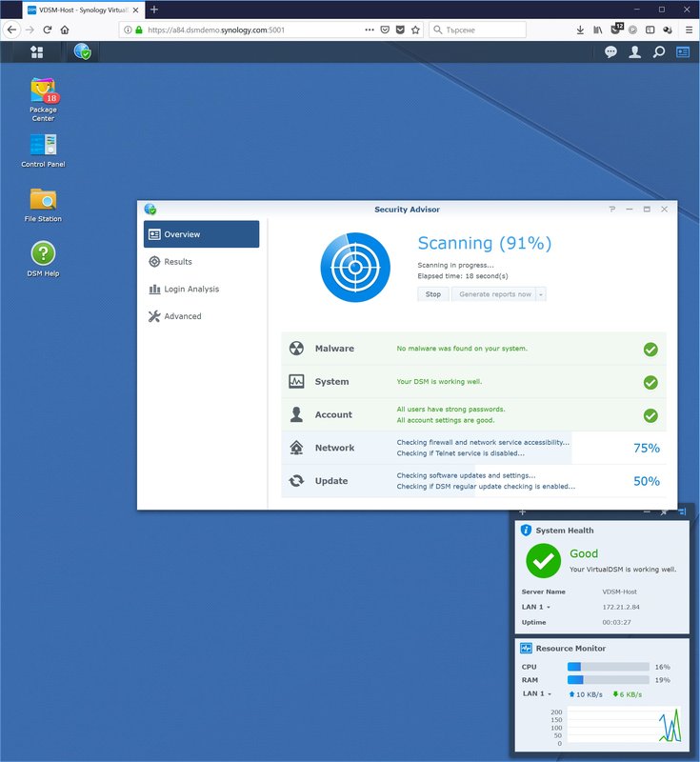Add a widget with the plus icon
This screenshot has width=700, height=762.
523,512
